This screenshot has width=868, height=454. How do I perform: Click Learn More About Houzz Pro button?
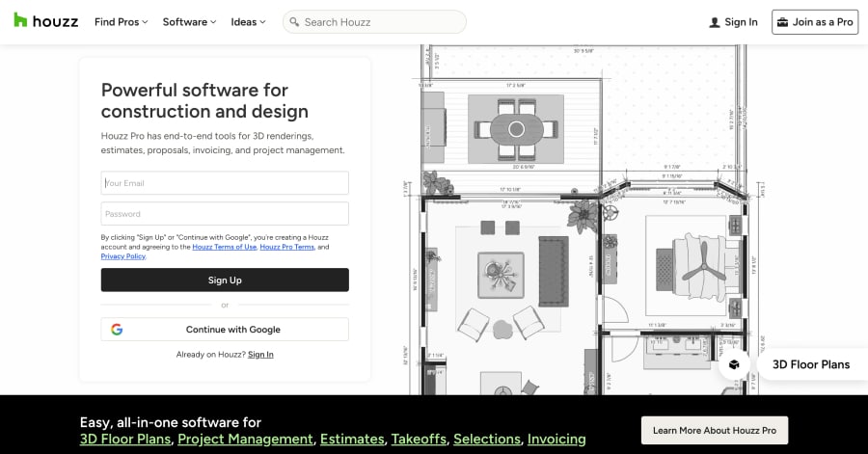pyautogui.click(x=714, y=431)
